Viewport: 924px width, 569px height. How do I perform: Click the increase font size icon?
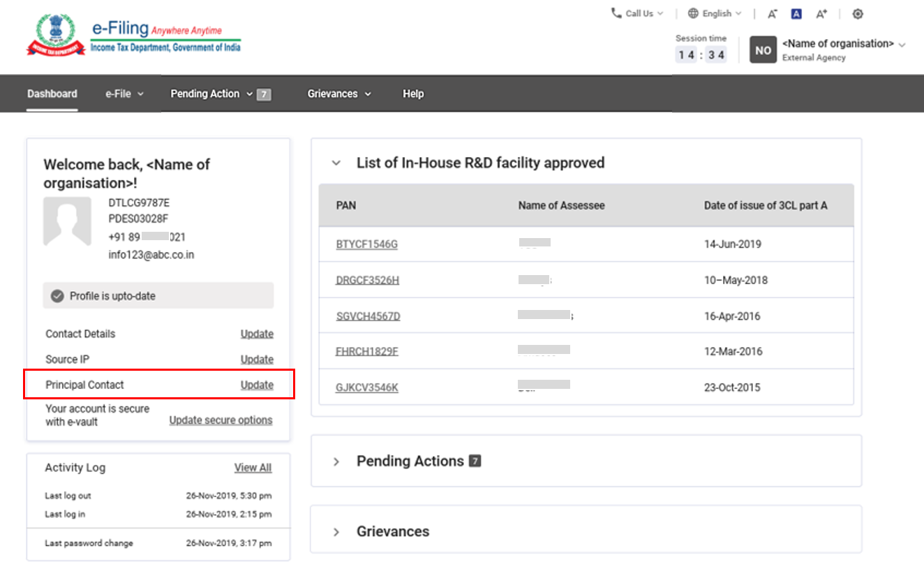(821, 14)
